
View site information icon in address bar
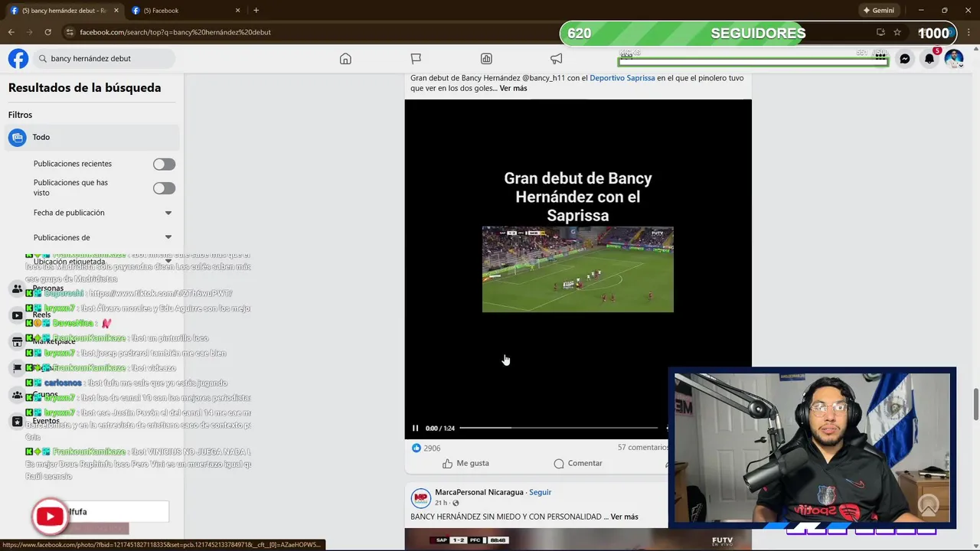(x=69, y=32)
